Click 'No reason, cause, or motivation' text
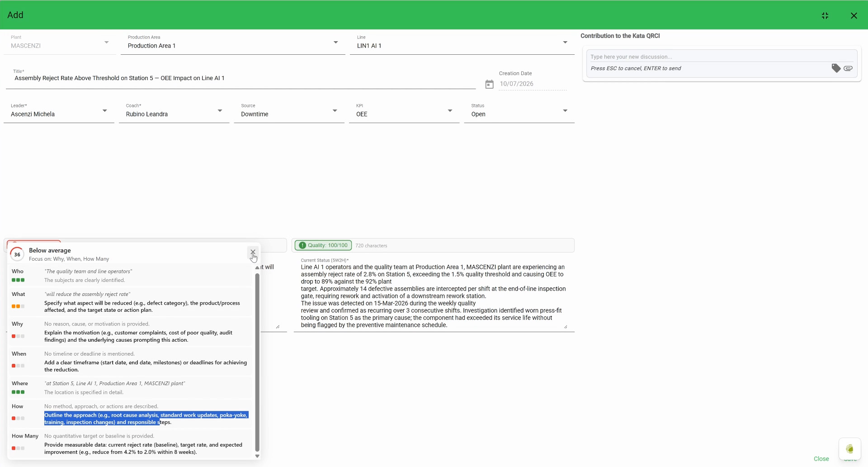This screenshot has width=868, height=467. pos(97,324)
